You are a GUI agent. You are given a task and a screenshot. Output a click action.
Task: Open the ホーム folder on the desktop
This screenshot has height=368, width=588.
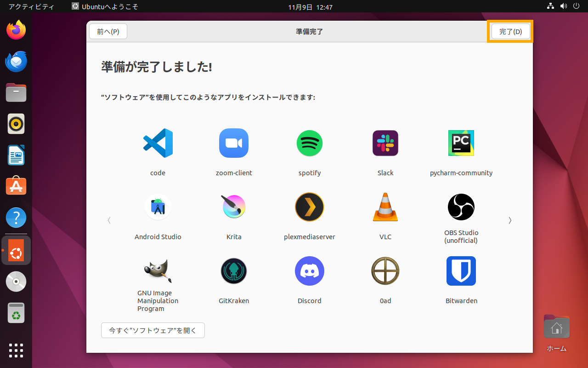[557, 332]
